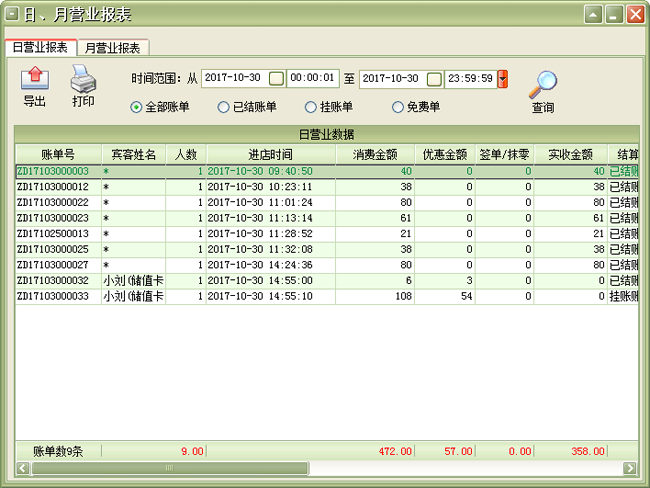Select bill row ZD171030000033

point(57,296)
